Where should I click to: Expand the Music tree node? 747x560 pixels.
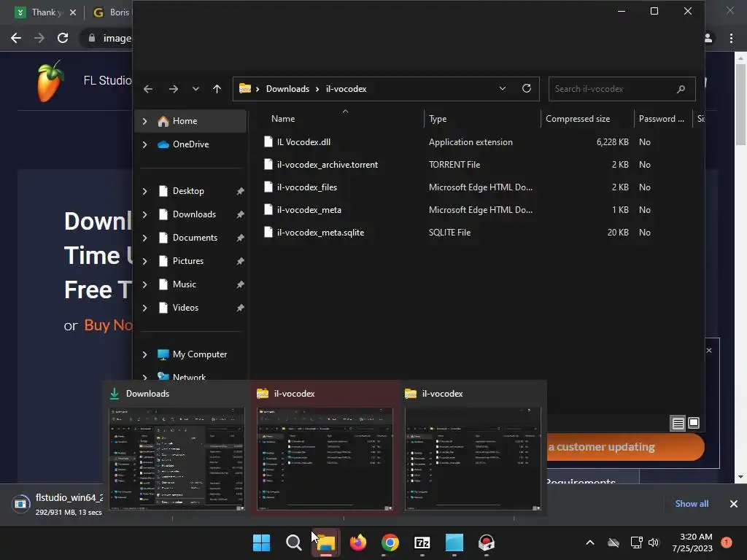(145, 285)
